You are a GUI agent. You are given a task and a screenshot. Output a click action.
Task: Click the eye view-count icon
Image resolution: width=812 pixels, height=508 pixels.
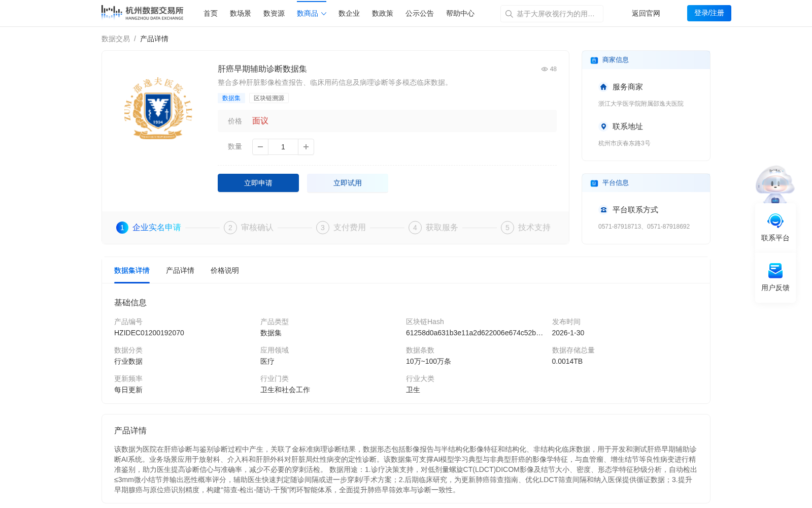click(x=545, y=69)
